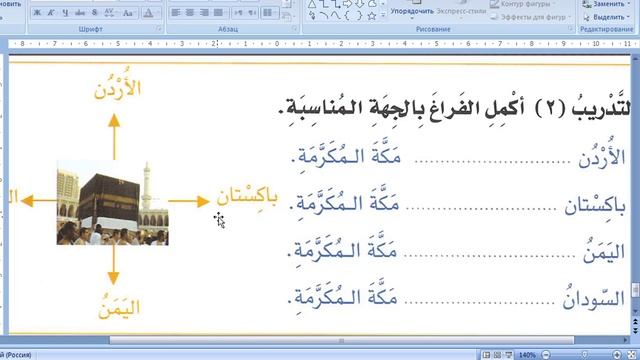Select the triangle shape

[312, 4]
